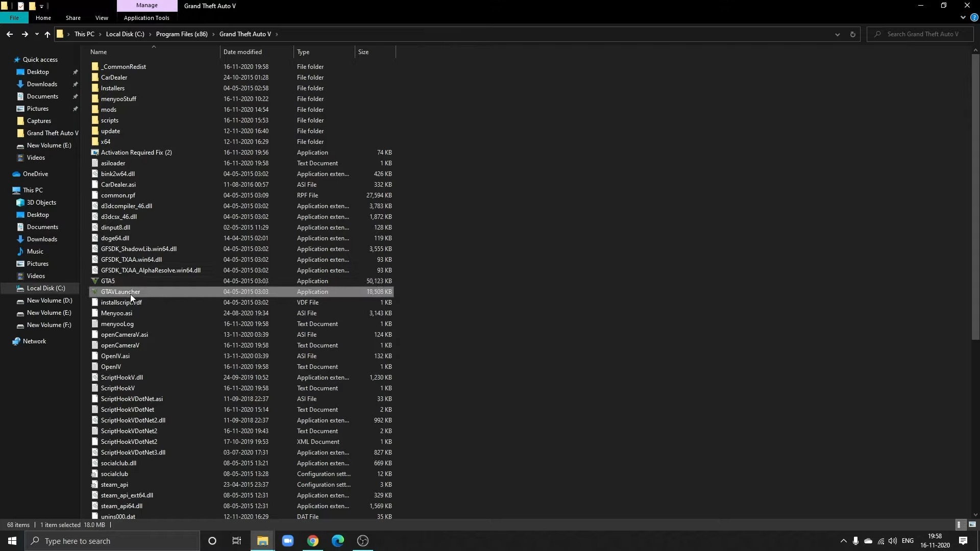Screen dimensions: 980x551
Task: Expand the address bar history dropdown
Action: (x=837, y=34)
